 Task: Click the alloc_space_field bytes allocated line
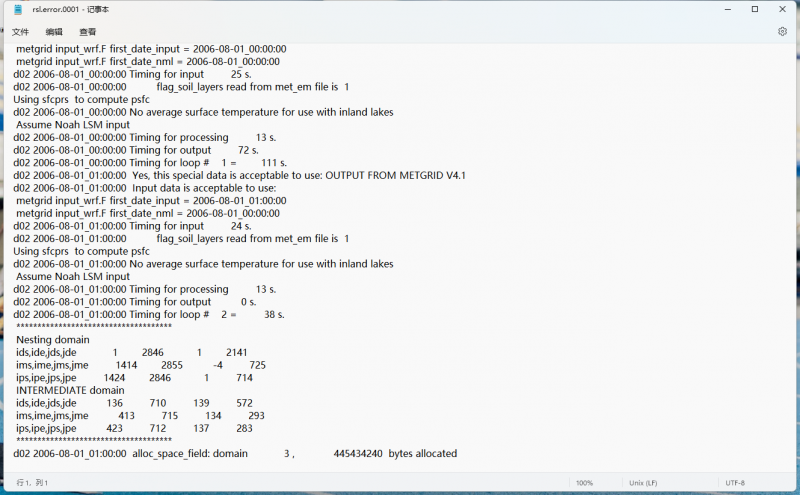235,453
